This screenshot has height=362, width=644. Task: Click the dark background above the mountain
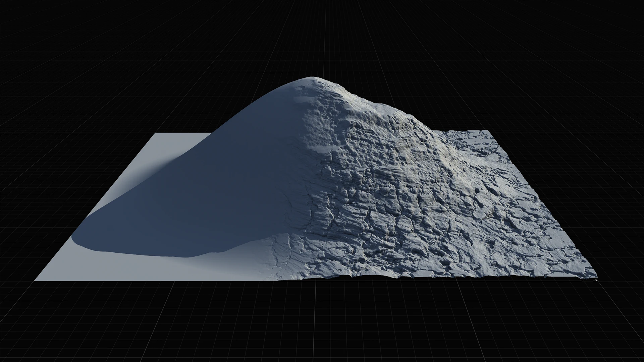[x=312, y=40]
